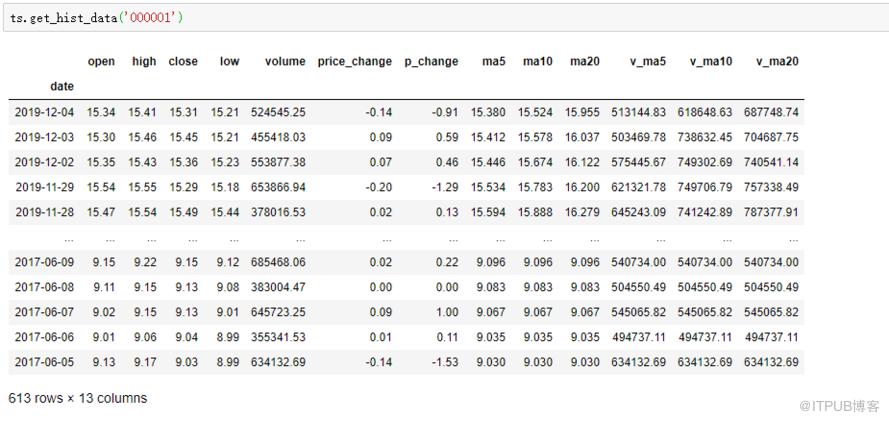Click volume value 645723.25

coord(278,312)
